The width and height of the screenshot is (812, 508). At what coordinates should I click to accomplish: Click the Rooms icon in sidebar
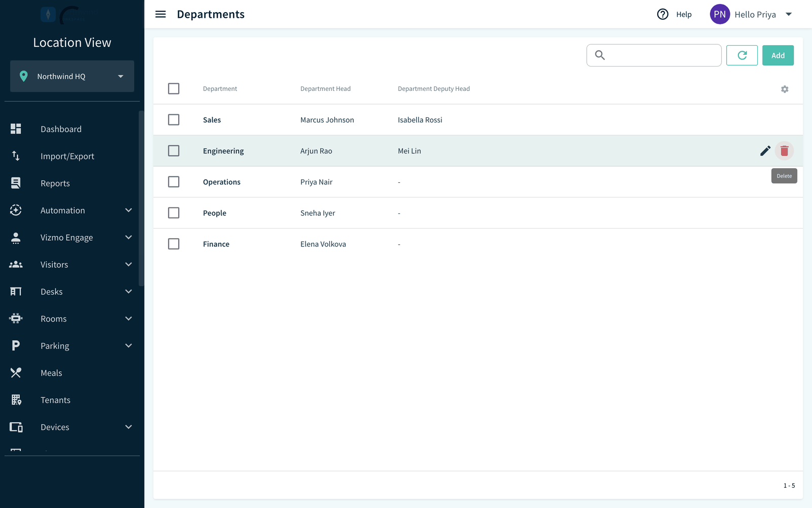(16, 319)
